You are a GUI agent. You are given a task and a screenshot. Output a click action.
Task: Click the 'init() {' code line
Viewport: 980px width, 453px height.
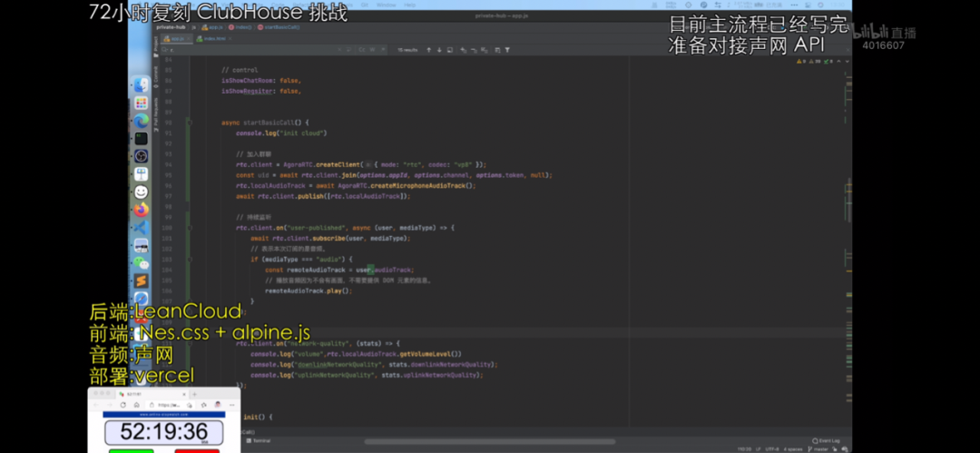coord(258,417)
